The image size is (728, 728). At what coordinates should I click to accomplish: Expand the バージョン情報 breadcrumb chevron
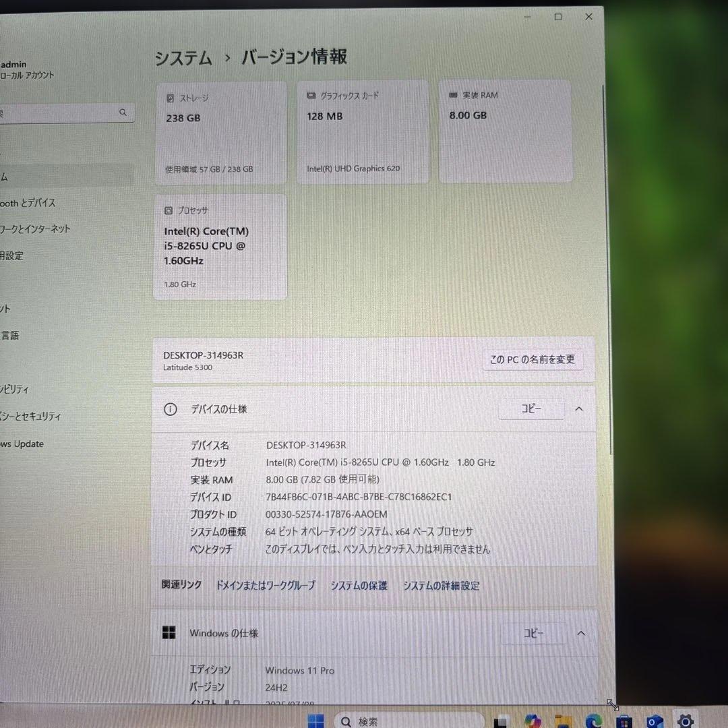pos(227,57)
